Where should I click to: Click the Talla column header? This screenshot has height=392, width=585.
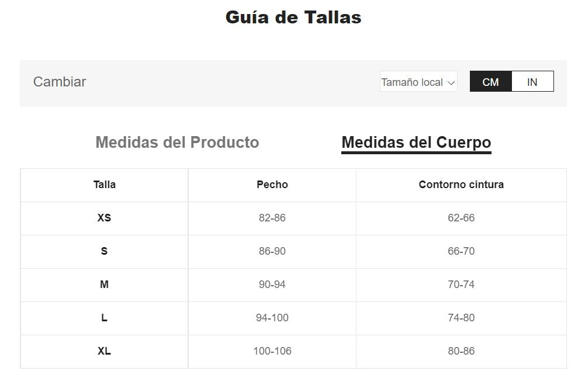105,185
